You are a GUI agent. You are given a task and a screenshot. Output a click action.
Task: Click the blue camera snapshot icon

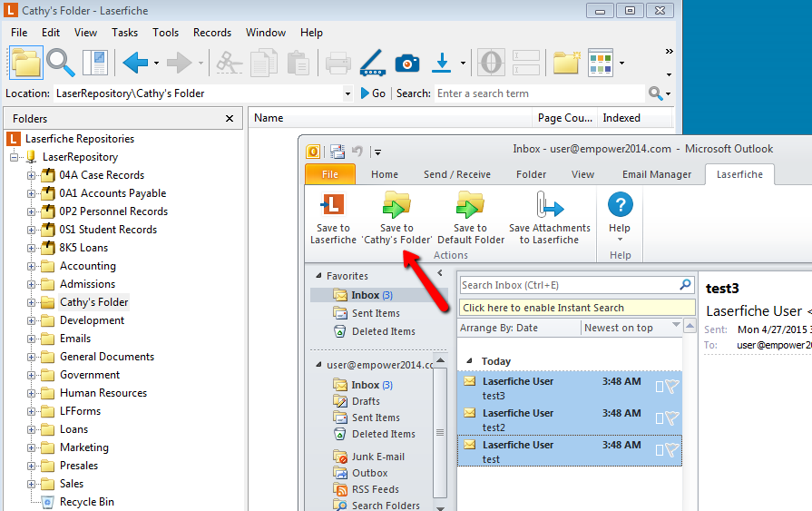click(x=407, y=63)
